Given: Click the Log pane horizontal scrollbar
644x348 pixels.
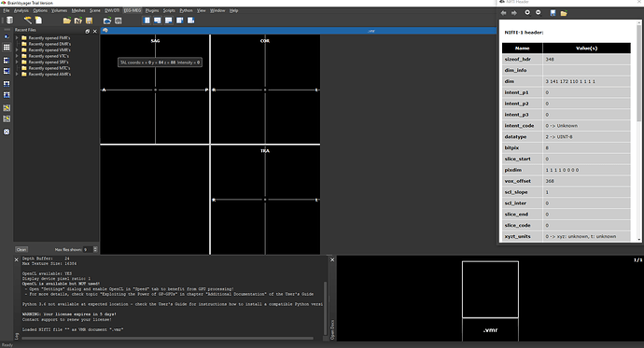Looking at the screenshot, I should click(x=168, y=339).
